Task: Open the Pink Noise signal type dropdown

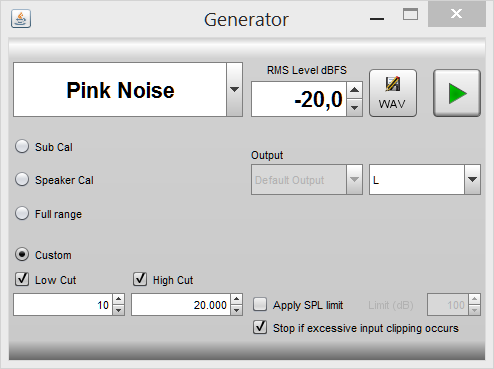Action: pos(235,89)
